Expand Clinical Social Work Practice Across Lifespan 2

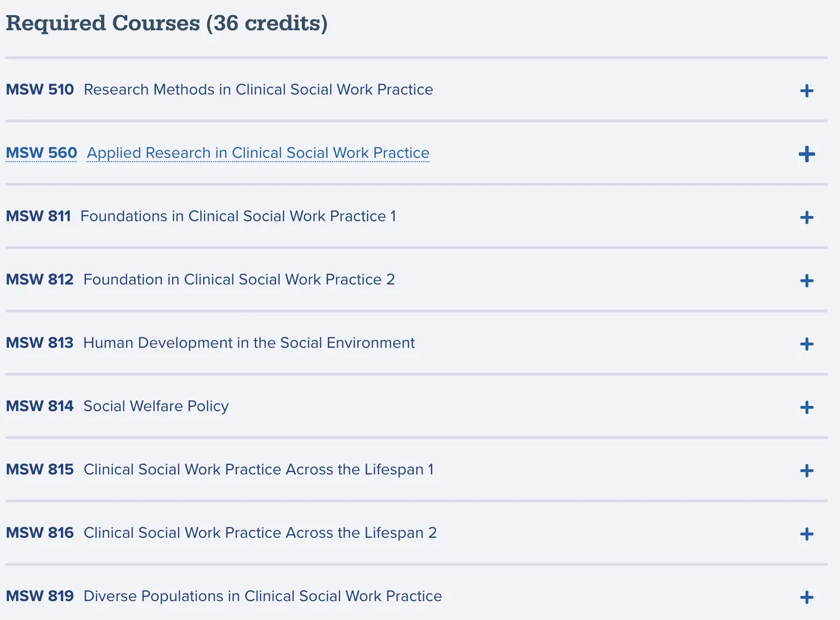260,533
